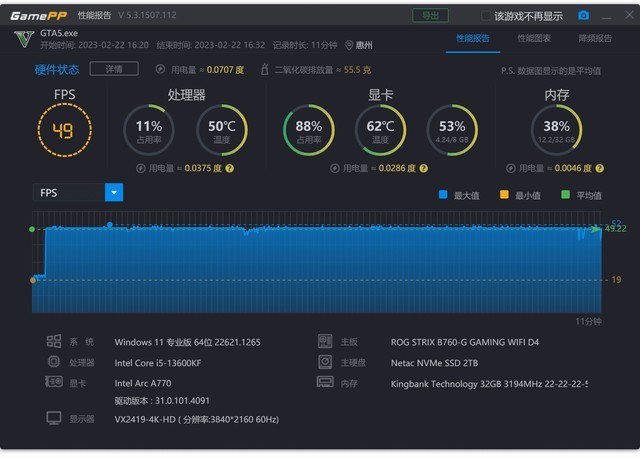Click the Windows system icon beside 系统
The width and height of the screenshot is (640, 459).
(54, 341)
